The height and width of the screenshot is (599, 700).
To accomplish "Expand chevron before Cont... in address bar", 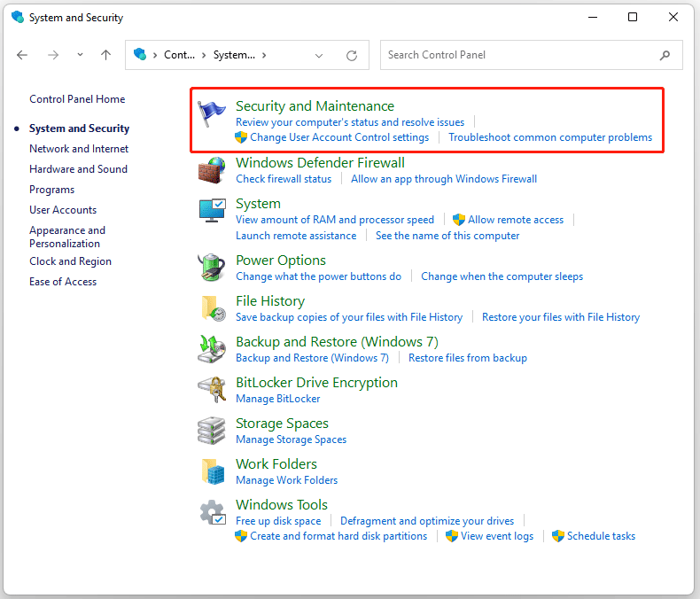I will click(155, 55).
